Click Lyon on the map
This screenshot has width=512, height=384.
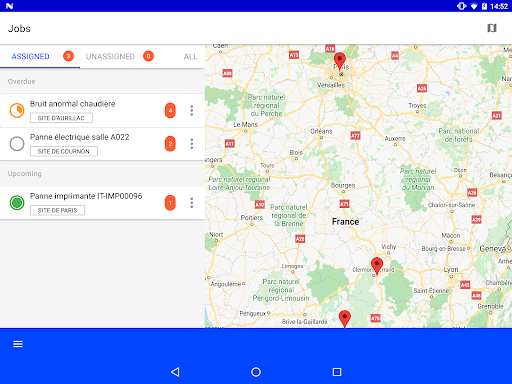point(451,269)
